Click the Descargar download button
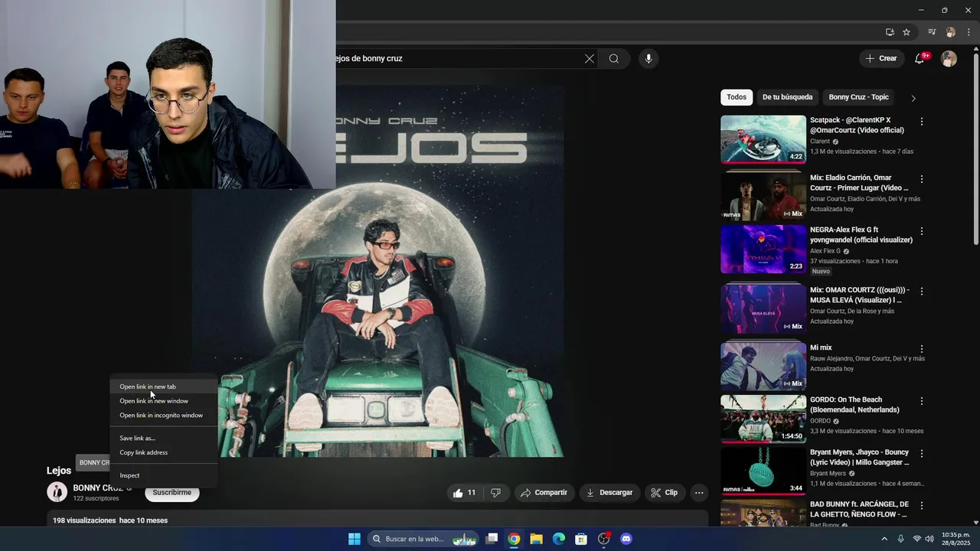 click(x=609, y=493)
